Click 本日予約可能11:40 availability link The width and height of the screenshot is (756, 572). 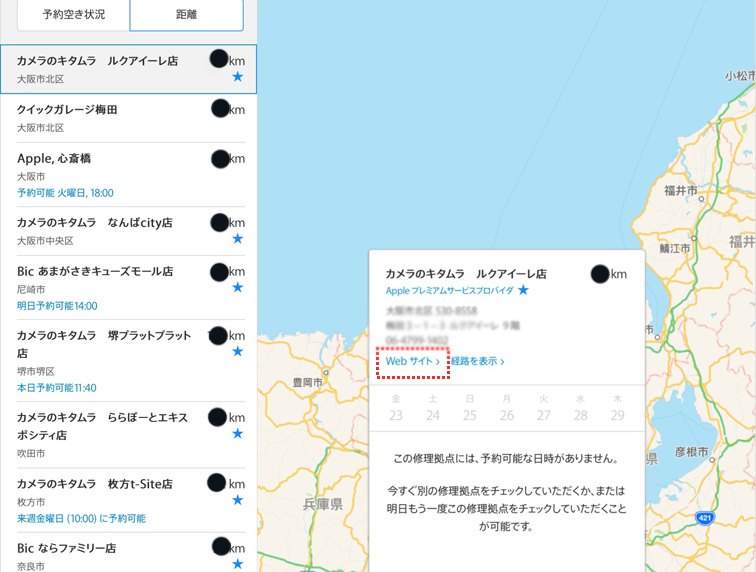pos(57,388)
